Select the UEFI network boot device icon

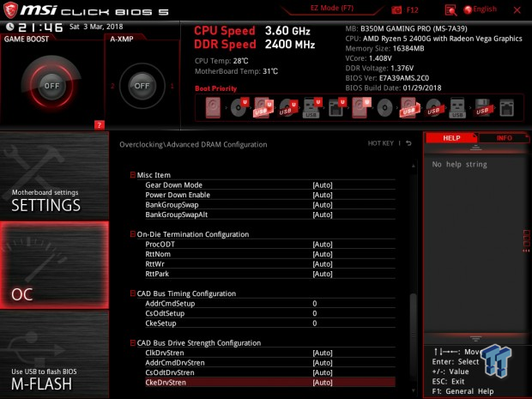[336, 107]
